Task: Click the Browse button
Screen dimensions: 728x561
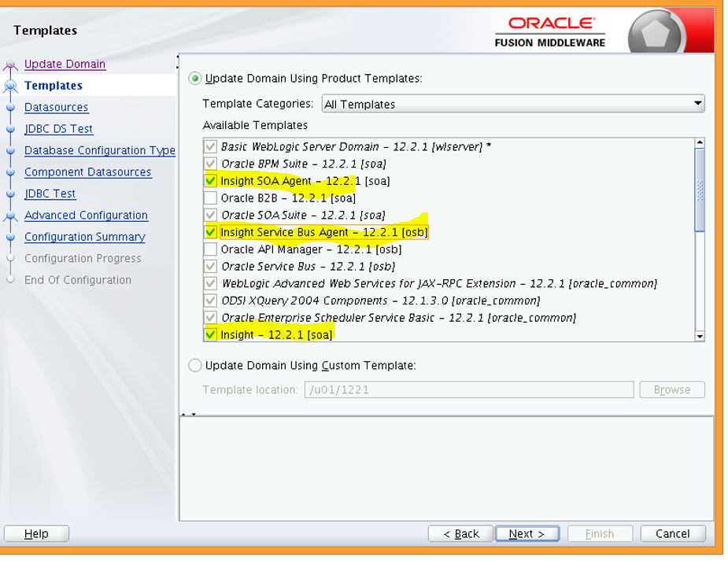Action: click(672, 389)
